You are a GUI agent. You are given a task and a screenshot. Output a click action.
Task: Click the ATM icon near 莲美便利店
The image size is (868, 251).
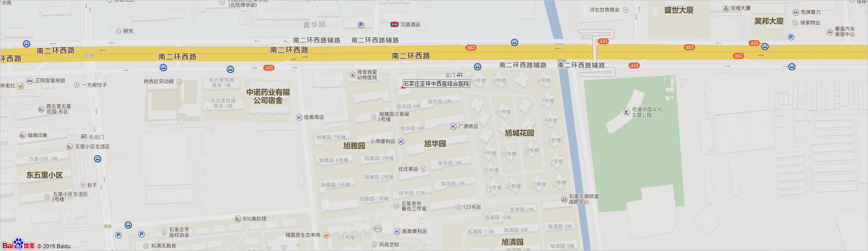377,229
